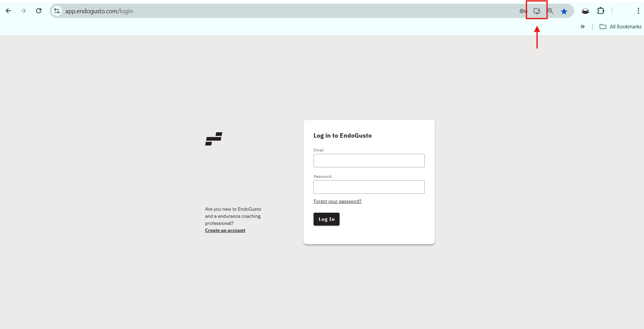This screenshot has height=329, width=644.
Task: Open the Chrome three-dot menu
Action: click(x=638, y=11)
